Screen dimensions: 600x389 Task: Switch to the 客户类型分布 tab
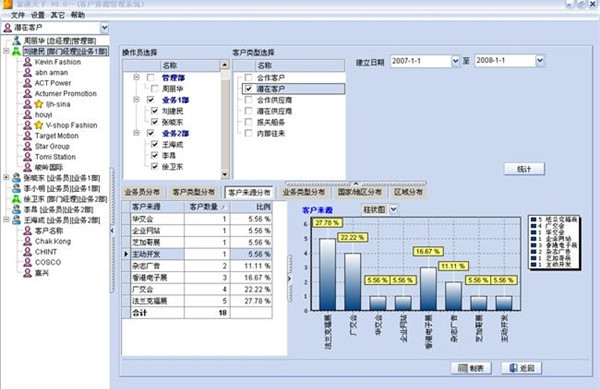pos(194,192)
